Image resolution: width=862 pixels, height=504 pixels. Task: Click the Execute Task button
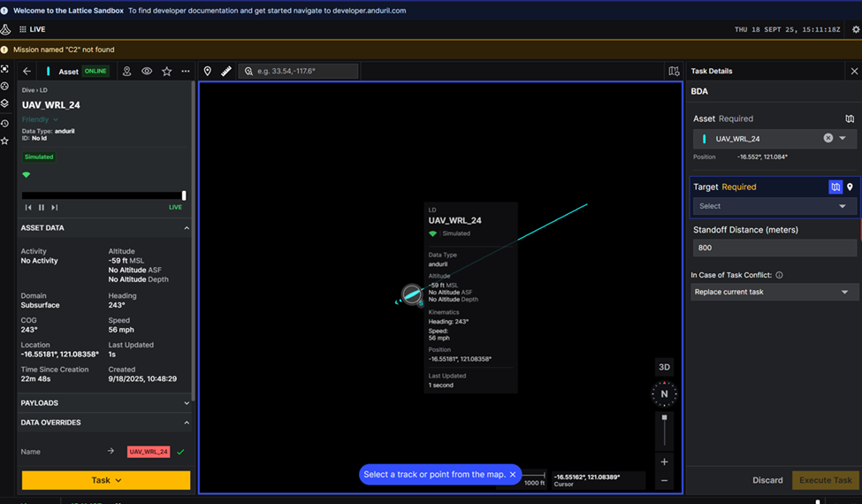pyautogui.click(x=825, y=480)
